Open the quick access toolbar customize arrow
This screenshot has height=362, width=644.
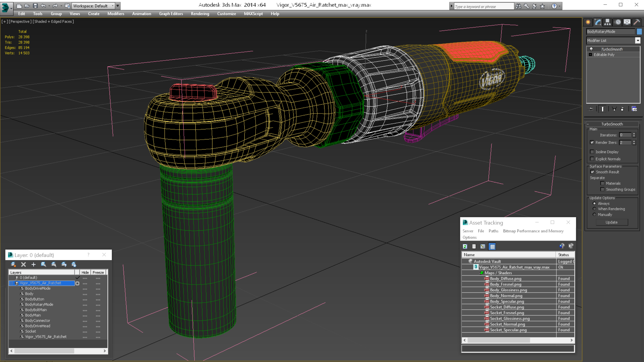(118, 6)
